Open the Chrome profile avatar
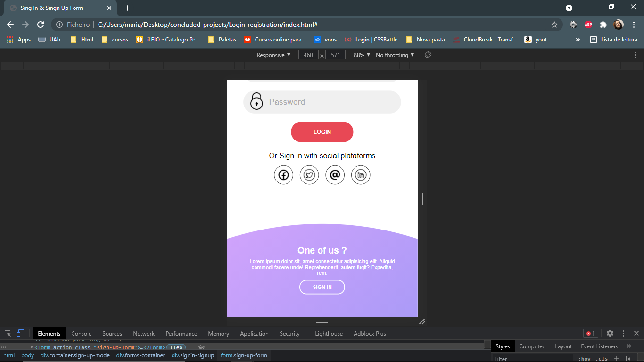 click(x=618, y=25)
